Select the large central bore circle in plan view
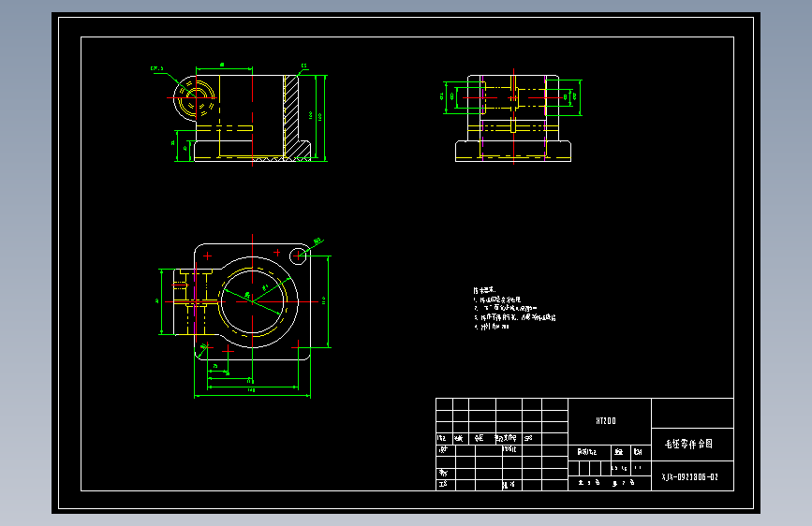Image resolution: width=812 pixels, height=526 pixels. [x=252, y=301]
